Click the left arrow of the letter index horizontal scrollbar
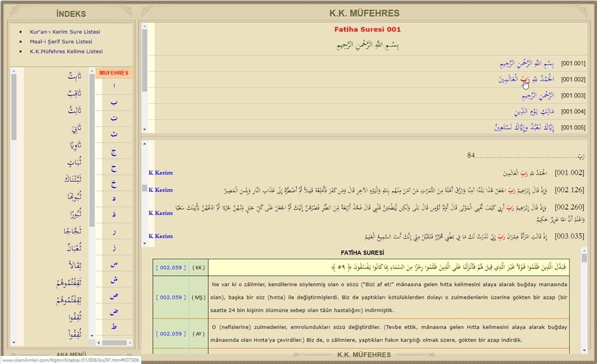Screen dimensions: 597x364 (x=99, y=343)
